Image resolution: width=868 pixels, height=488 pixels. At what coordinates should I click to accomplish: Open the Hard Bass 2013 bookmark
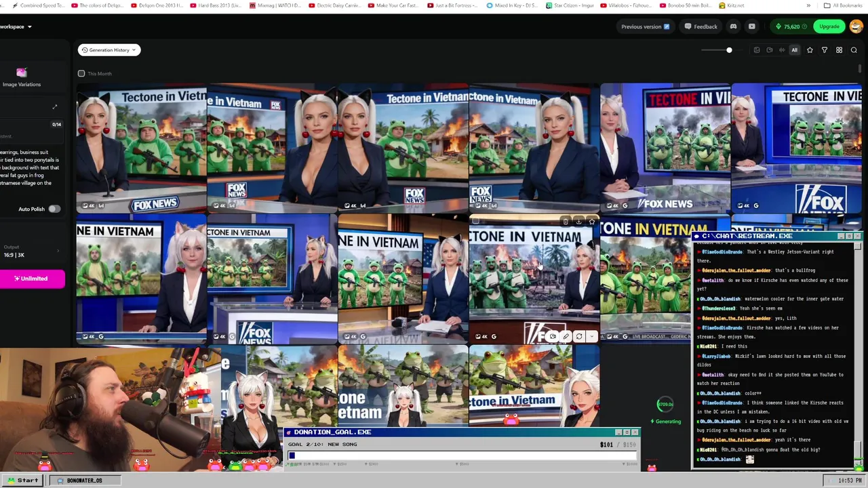(215, 5)
